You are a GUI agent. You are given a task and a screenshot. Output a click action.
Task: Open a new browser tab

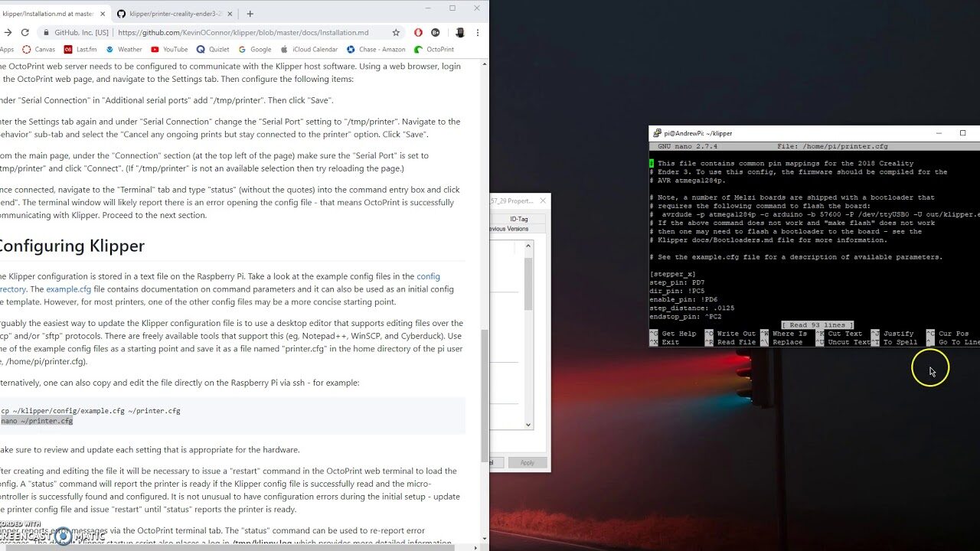click(250, 13)
